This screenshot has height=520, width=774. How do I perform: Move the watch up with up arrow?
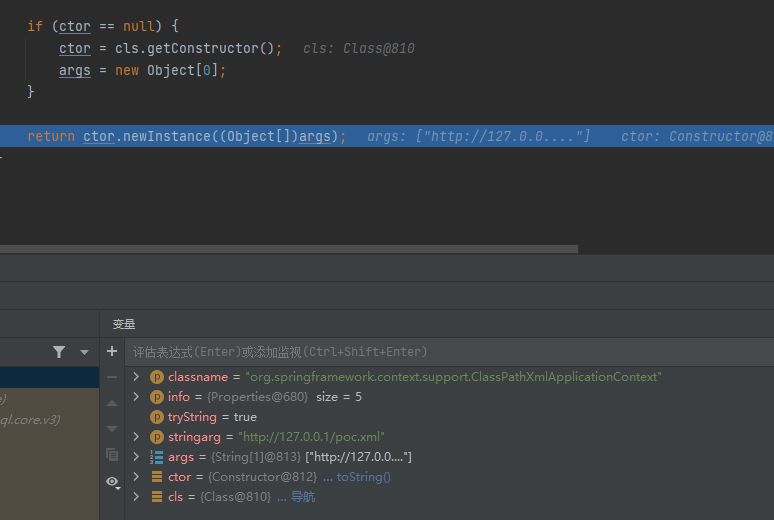click(x=112, y=403)
